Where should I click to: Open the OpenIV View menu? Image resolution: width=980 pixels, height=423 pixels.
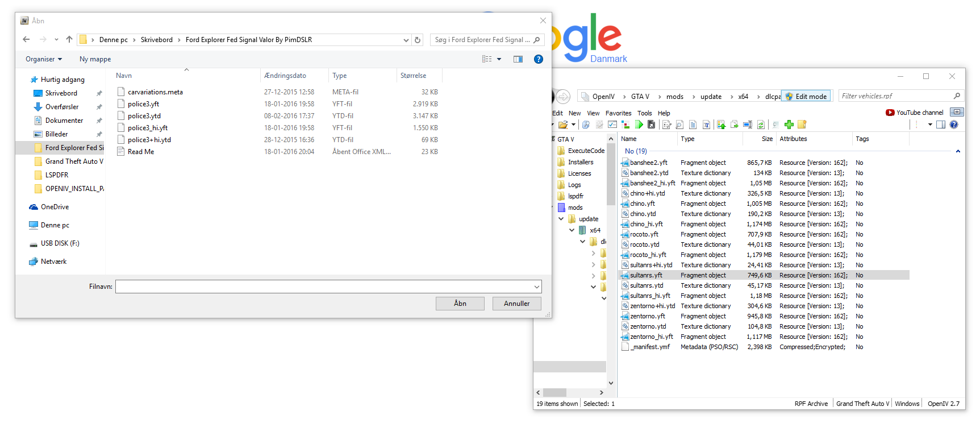pos(593,113)
